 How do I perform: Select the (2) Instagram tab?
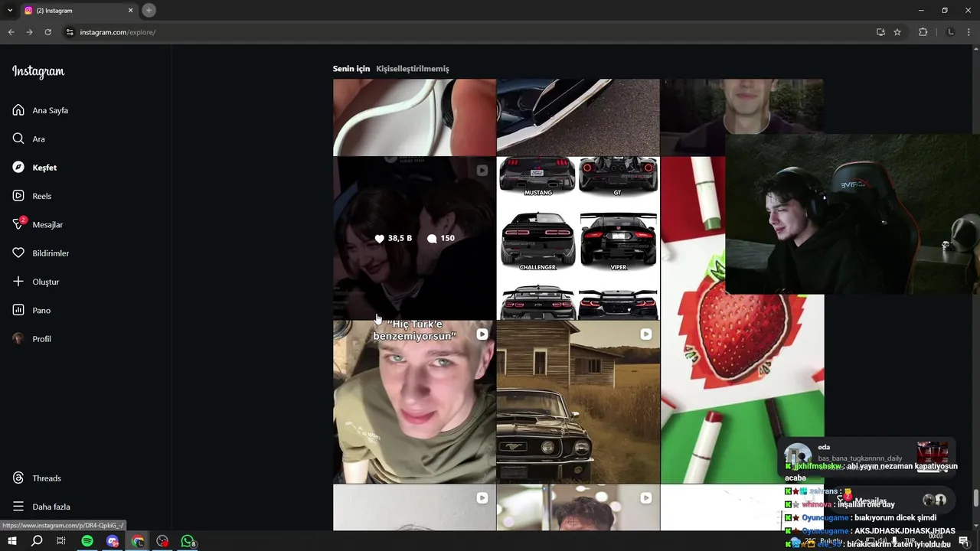pos(78,11)
